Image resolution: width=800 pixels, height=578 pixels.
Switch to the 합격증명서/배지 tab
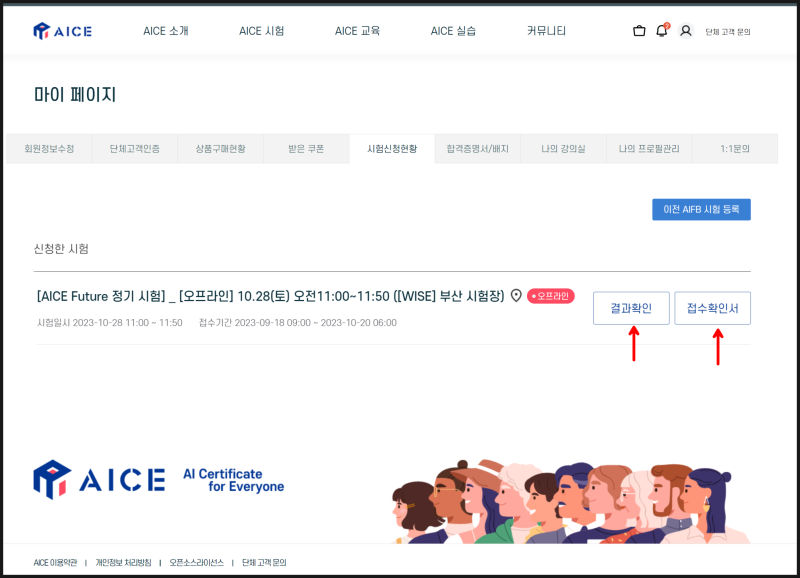tap(479, 148)
